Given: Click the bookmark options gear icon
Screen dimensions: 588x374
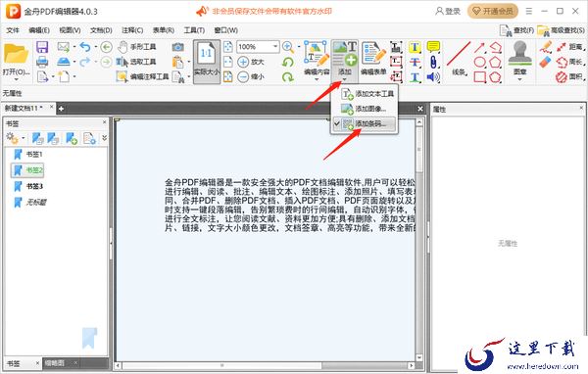Looking at the screenshot, I should (x=12, y=138).
